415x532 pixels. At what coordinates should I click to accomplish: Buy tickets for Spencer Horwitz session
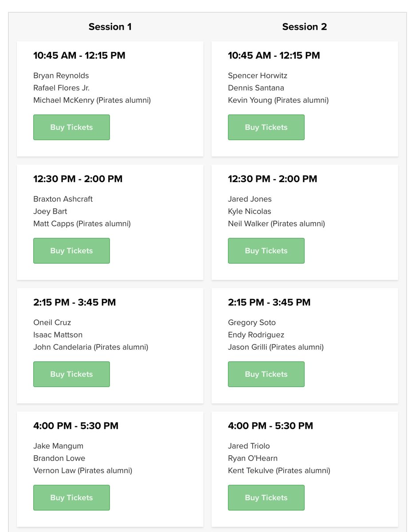tap(266, 127)
